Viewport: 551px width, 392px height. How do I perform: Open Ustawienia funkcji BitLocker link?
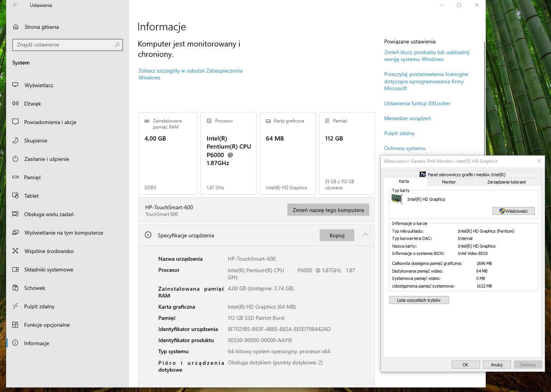point(417,103)
